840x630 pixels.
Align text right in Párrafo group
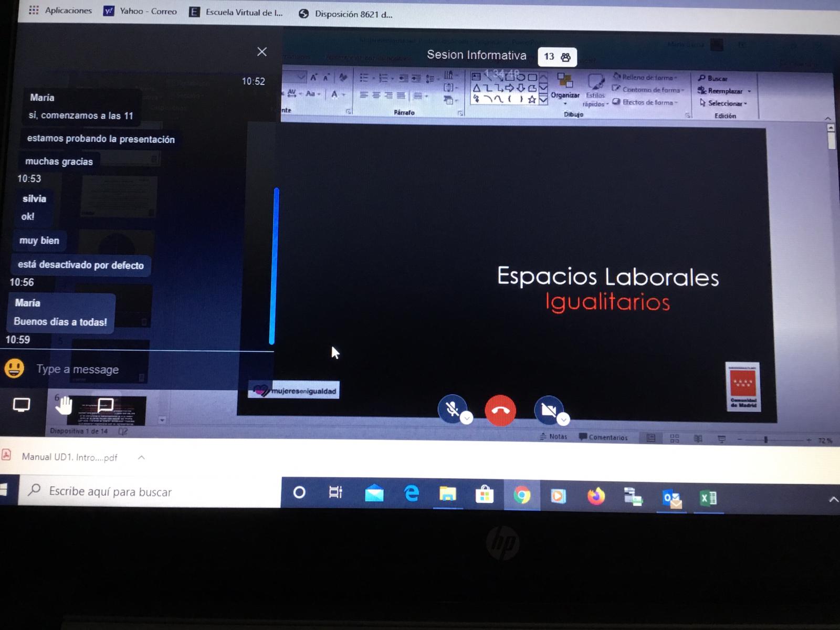click(x=388, y=96)
